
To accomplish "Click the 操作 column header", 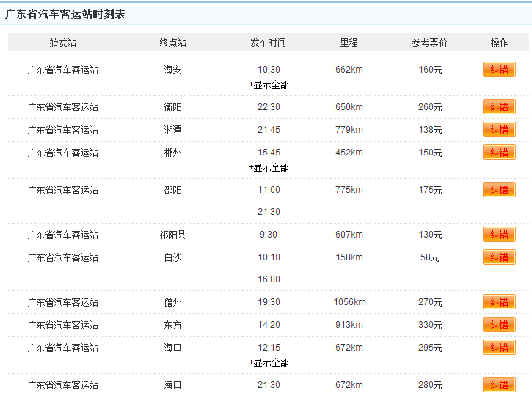I will point(499,43).
